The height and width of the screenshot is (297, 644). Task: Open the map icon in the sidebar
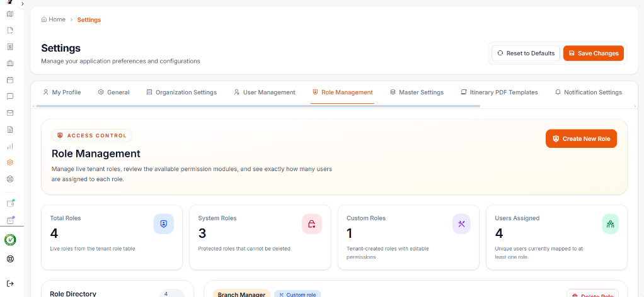(10, 14)
